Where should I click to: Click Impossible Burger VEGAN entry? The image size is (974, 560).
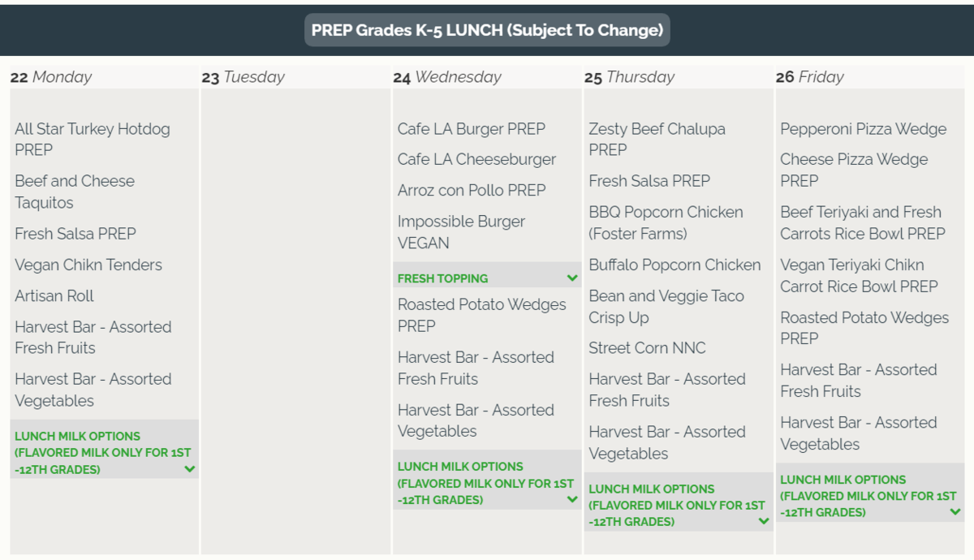pyautogui.click(x=461, y=232)
